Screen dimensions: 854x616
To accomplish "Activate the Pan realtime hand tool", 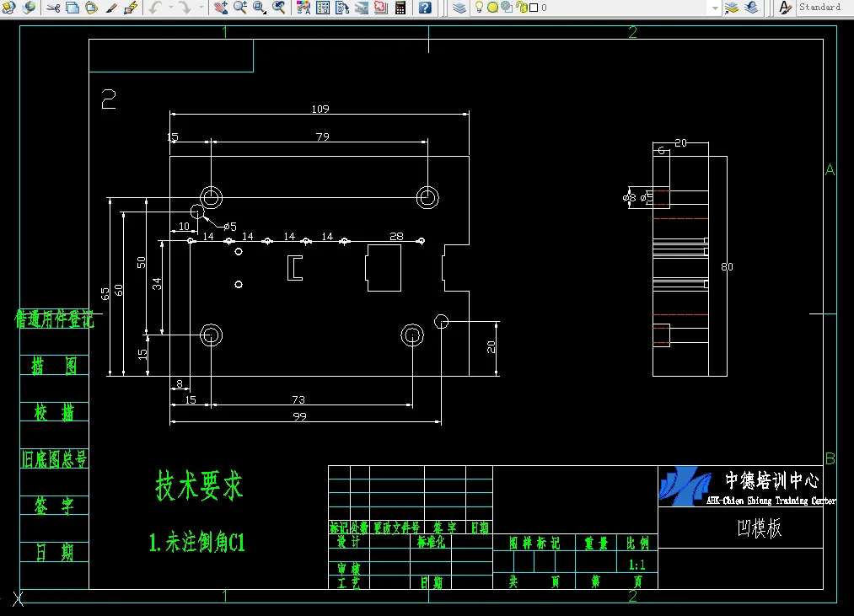I will tap(221, 7).
